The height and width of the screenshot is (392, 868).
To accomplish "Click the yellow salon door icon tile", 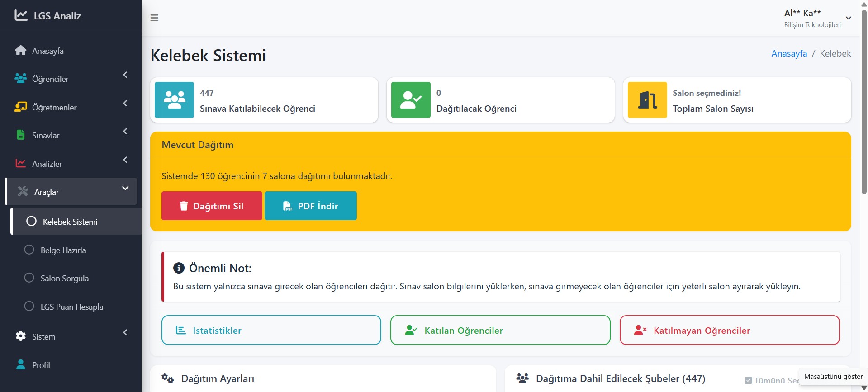I will click(x=647, y=100).
